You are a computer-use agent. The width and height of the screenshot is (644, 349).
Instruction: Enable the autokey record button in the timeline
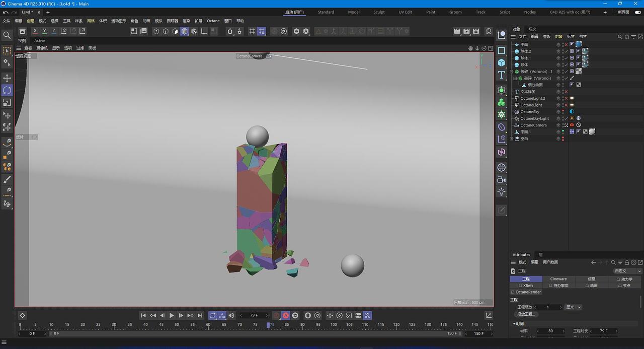coord(286,315)
